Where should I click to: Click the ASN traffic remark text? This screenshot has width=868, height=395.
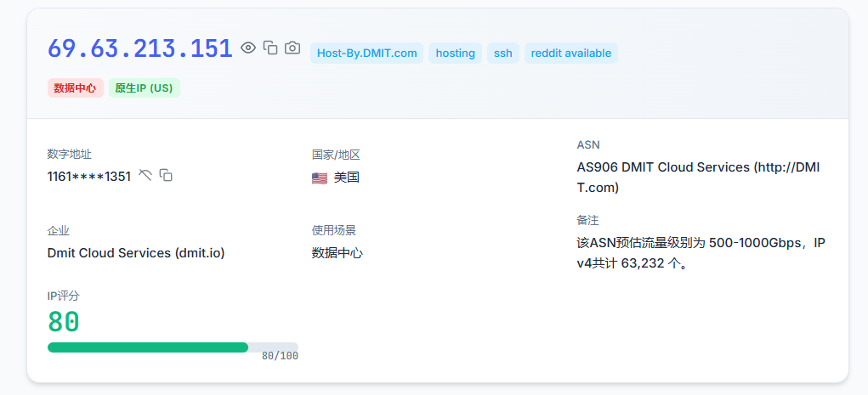[x=700, y=253]
